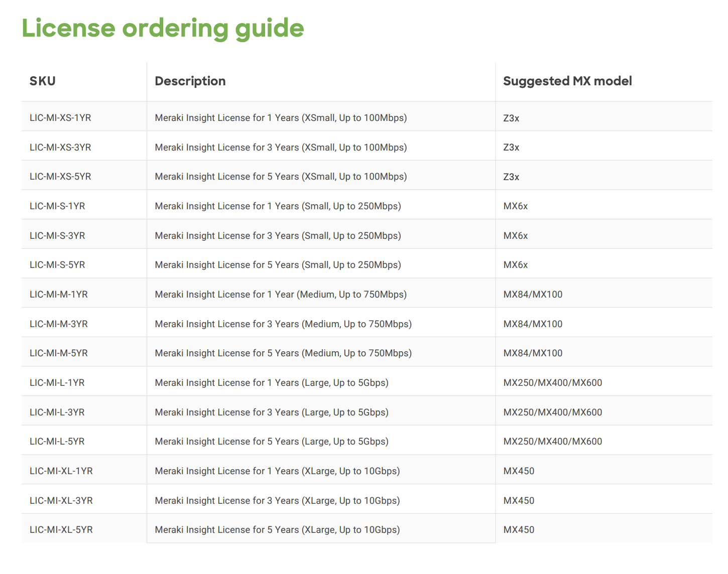Select the LIC-MI-XS-5YR SKU cell
The image size is (728, 574).
point(61,176)
